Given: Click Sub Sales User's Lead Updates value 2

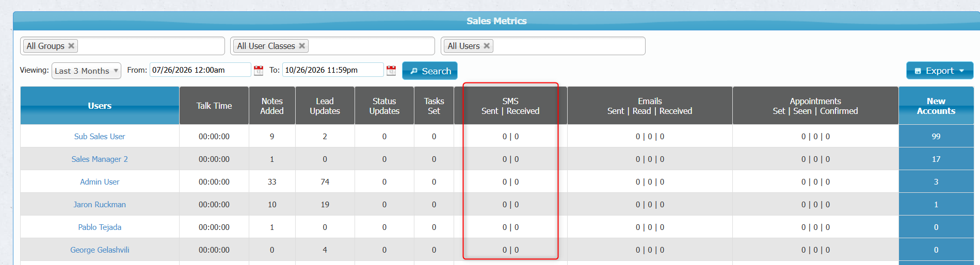Looking at the screenshot, I should click(x=325, y=137).
